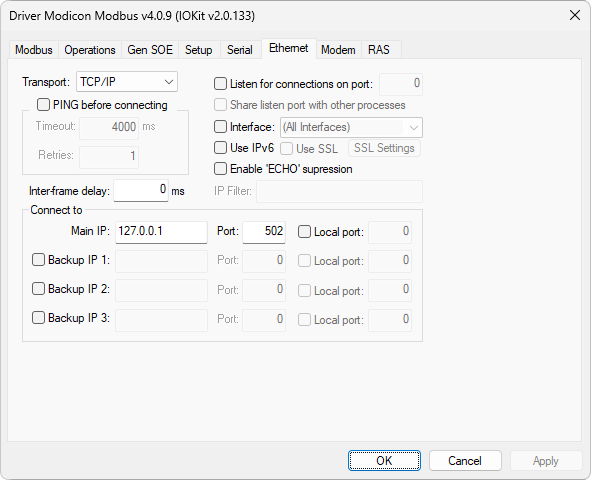591x480 pixels.
Task: Open the Modem tab
Action: tap(338, 50)
